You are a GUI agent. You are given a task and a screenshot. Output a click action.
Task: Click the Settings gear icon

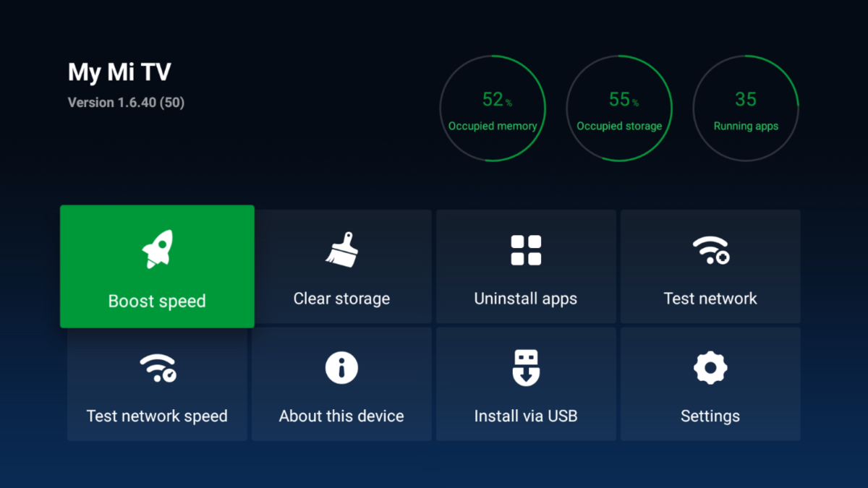click(710, 367)
